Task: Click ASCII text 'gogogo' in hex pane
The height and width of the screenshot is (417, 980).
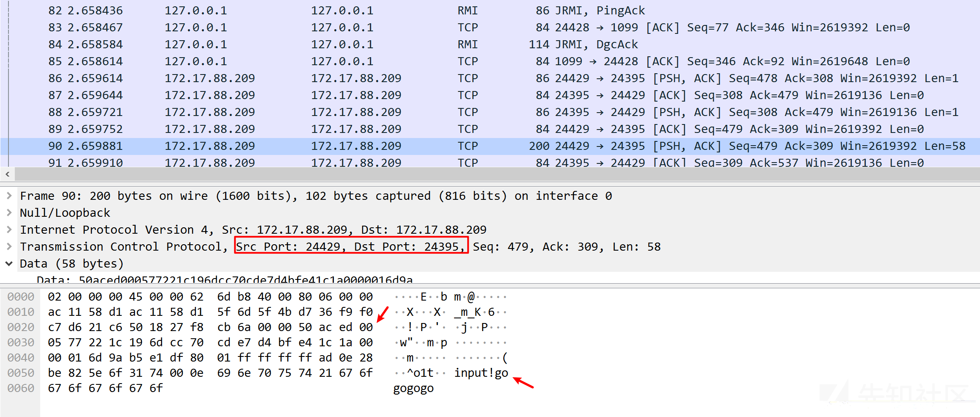Action: (x=413, y=389)
